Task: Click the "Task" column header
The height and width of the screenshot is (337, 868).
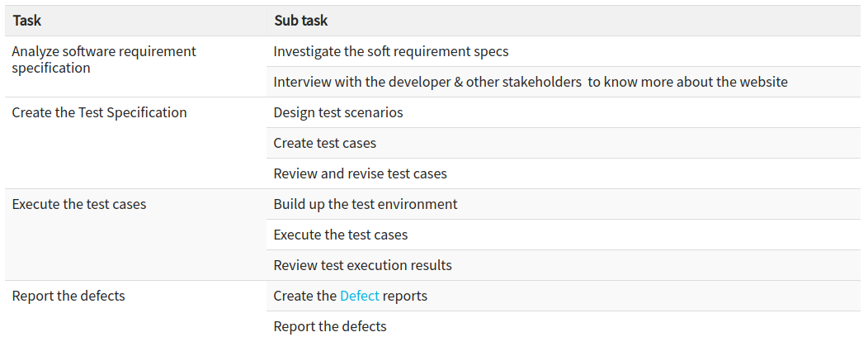Action: [x=27, y=21]
